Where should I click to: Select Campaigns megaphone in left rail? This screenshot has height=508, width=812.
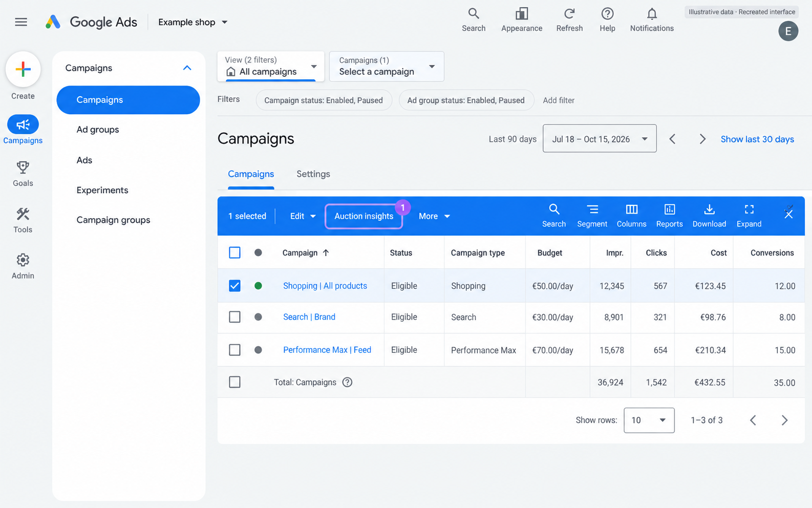[x=23, y=124]
